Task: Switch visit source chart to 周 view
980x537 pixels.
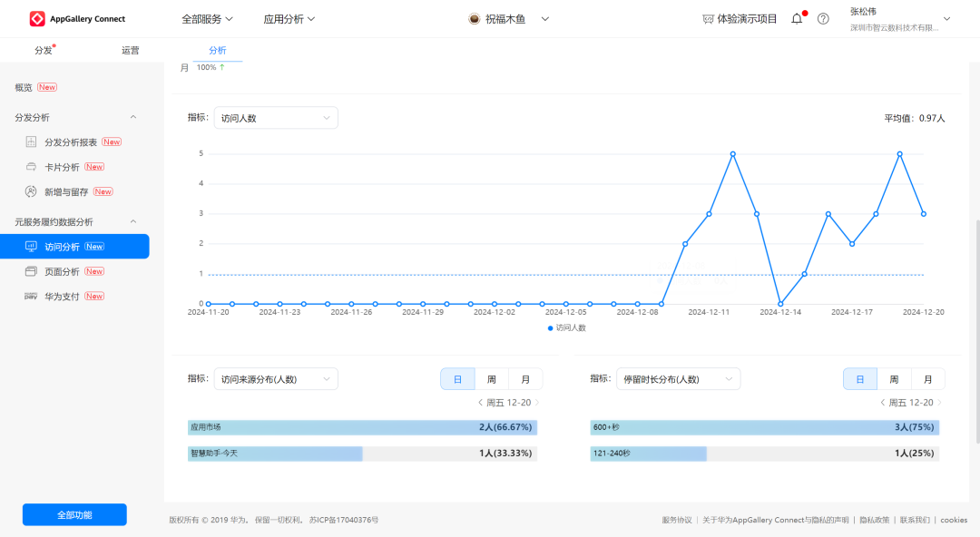Action: click(x=491, y=378)
